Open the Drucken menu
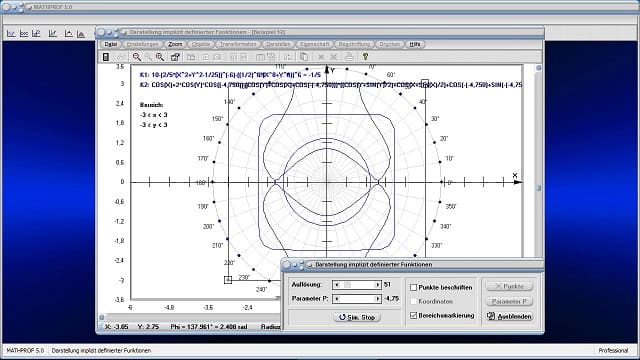640x360 pixels. (x=389, y=44)
